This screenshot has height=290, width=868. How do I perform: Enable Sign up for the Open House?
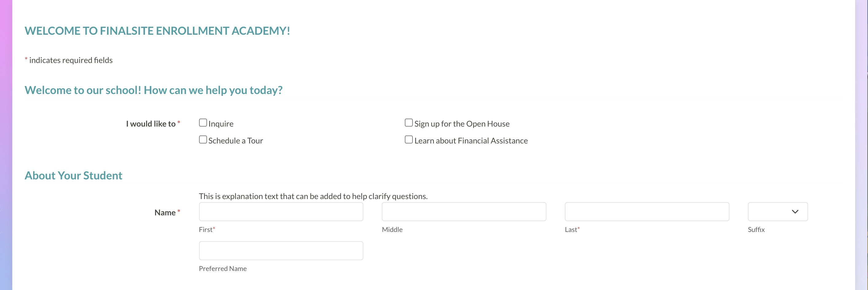click(x=409, y=123)
